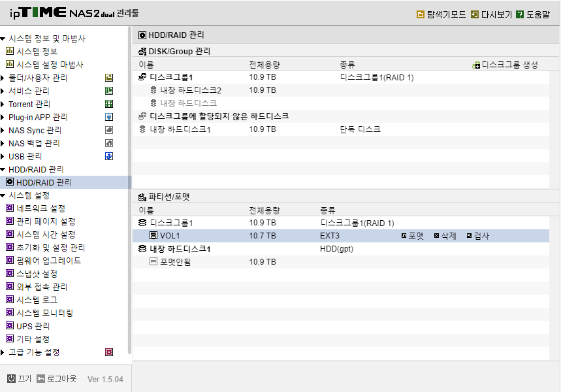561x392 pixels.
Task: Open 시스템 모니터링 page
Action: 44,313
